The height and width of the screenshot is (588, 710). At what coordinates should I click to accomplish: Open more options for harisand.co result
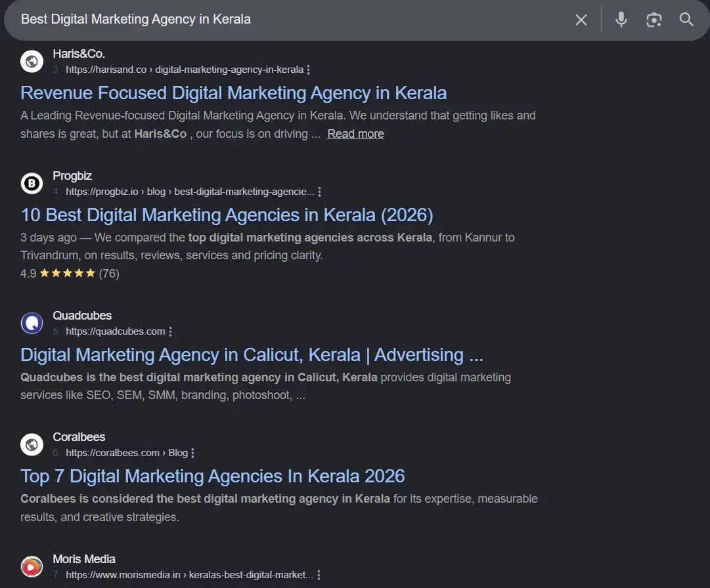(x=308, y=70)
